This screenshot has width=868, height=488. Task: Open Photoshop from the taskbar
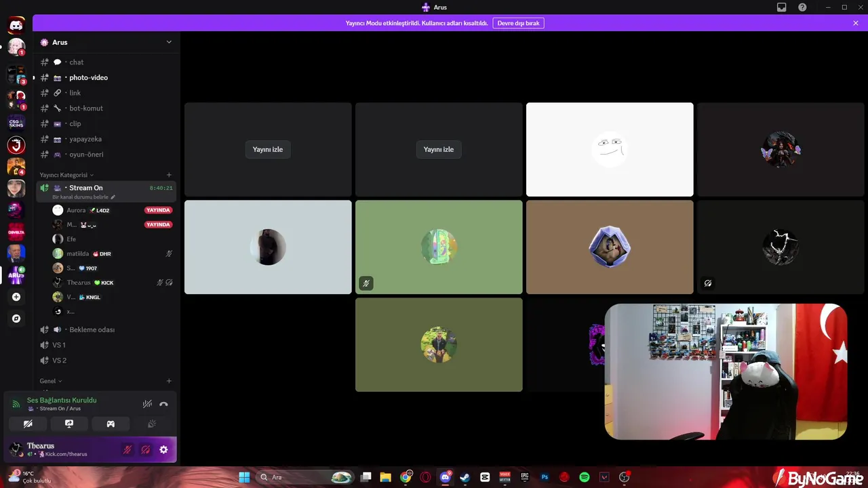pyautogui.click(x=545, y=477)
